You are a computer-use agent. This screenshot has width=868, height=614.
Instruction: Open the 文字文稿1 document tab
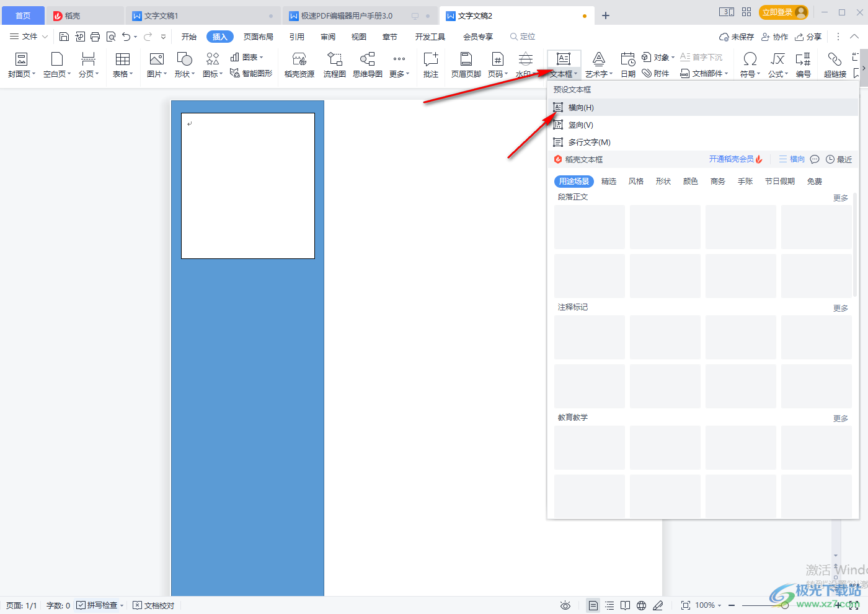203,15
